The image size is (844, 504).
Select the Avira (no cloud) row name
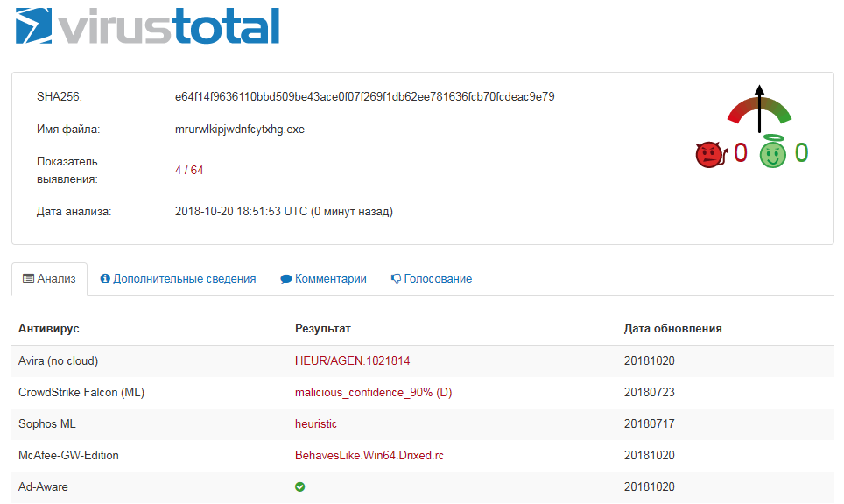coord(58,360)
